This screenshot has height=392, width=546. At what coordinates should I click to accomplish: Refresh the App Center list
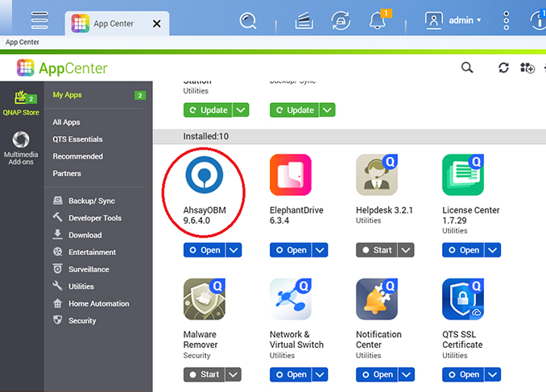click(x=503, y=68)
